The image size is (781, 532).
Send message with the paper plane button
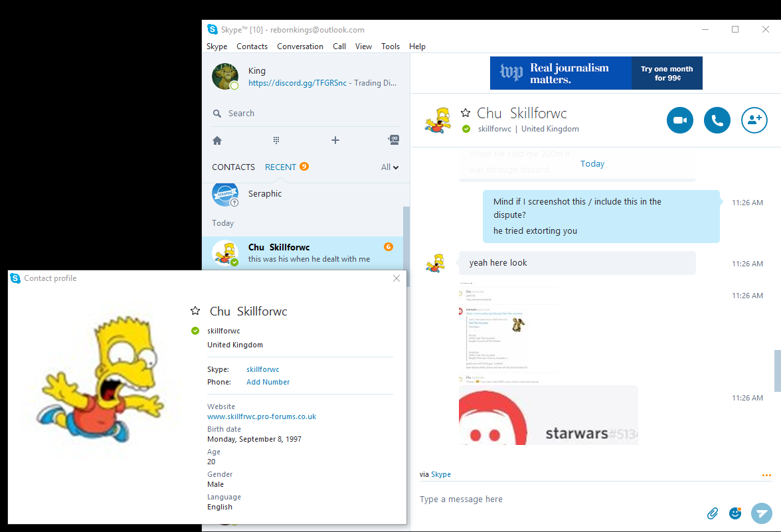[x=762, y=513]
